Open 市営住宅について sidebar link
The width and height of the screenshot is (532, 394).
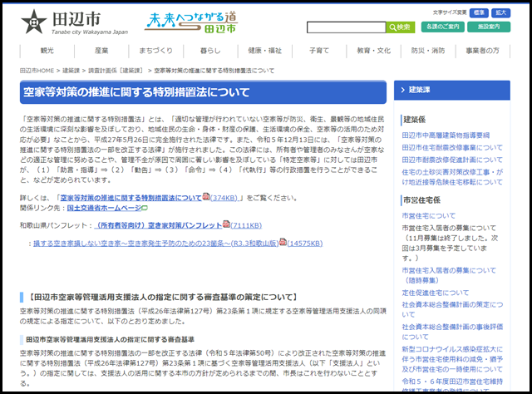(x=429, y=216)
